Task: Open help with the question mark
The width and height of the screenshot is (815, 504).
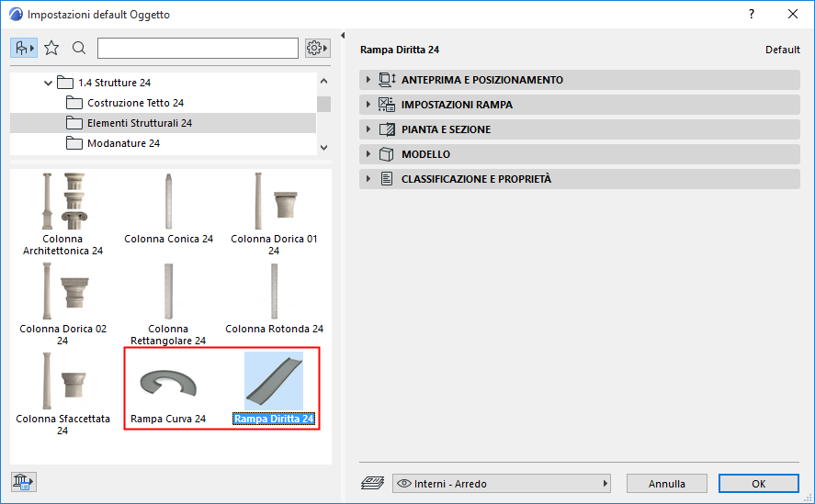Action: pos(752,14)
